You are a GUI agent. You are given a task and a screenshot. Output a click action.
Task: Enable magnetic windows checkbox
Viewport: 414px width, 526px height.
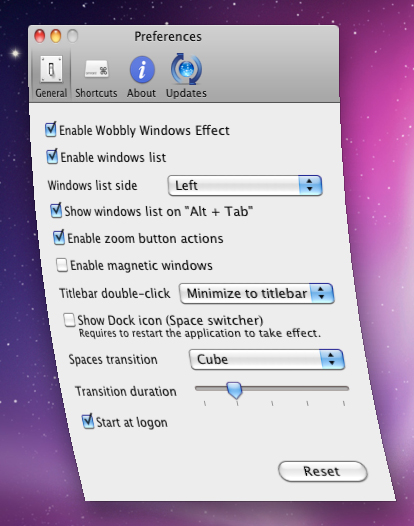pyautogui.click(x=62, y=265)
